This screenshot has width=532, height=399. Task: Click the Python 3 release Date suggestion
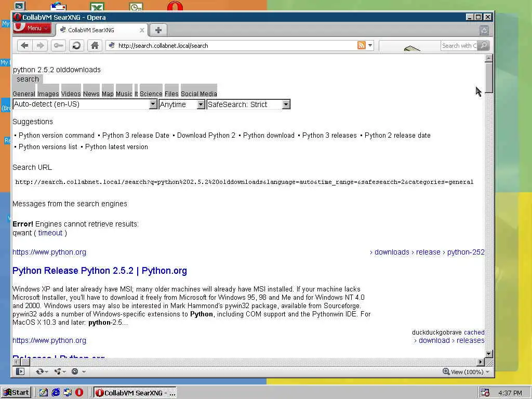coord(136,136)
